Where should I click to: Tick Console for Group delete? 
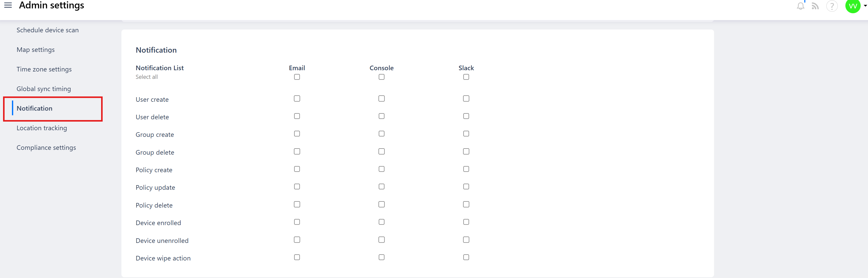click(x=382, y=152)
